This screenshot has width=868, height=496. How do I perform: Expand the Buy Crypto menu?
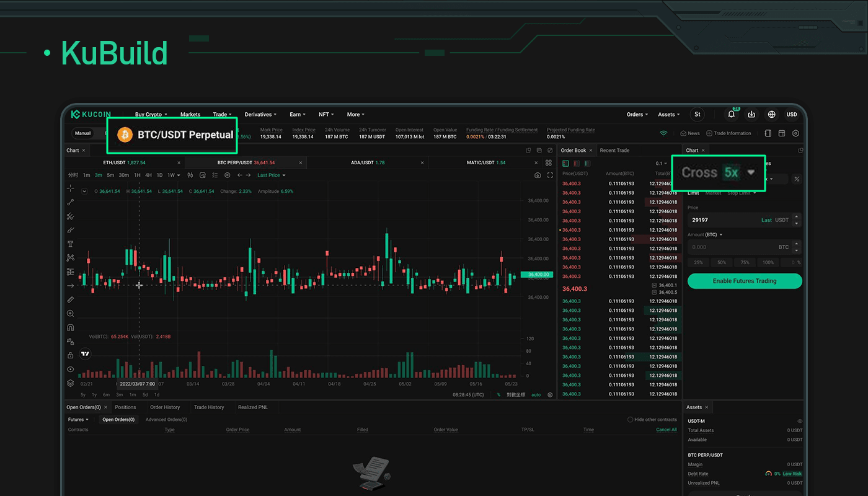point(151,115)
